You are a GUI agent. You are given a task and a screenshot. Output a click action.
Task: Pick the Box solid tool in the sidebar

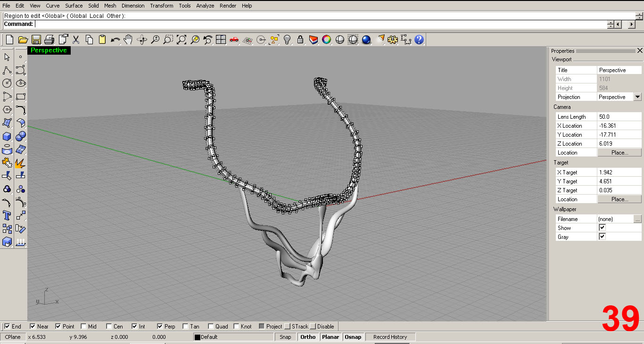pos(7,136)
